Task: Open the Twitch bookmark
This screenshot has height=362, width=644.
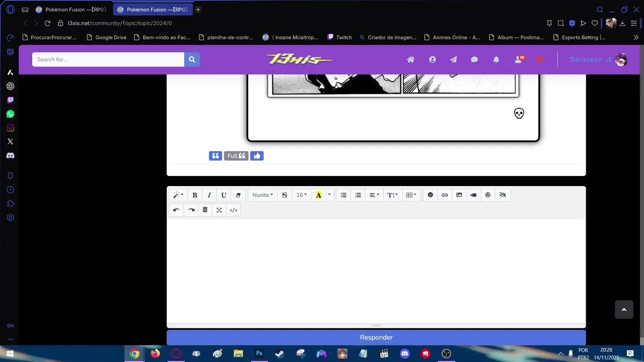Action: (340, 37)
